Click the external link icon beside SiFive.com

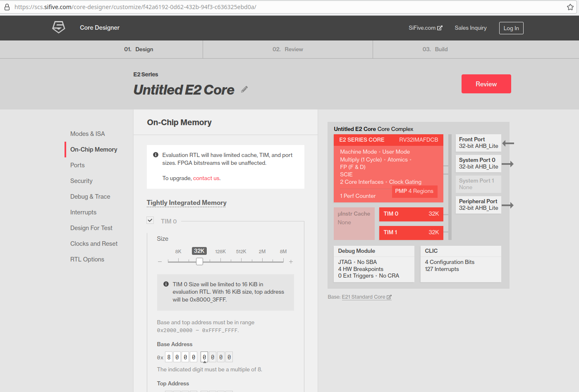click(x=440, y=28)
